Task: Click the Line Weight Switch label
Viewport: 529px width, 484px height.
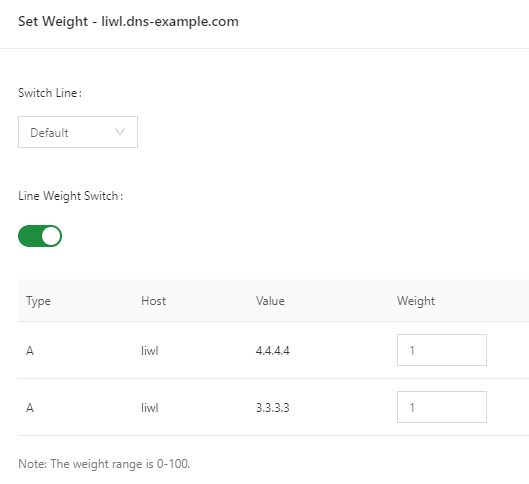Action: [71, 196]
